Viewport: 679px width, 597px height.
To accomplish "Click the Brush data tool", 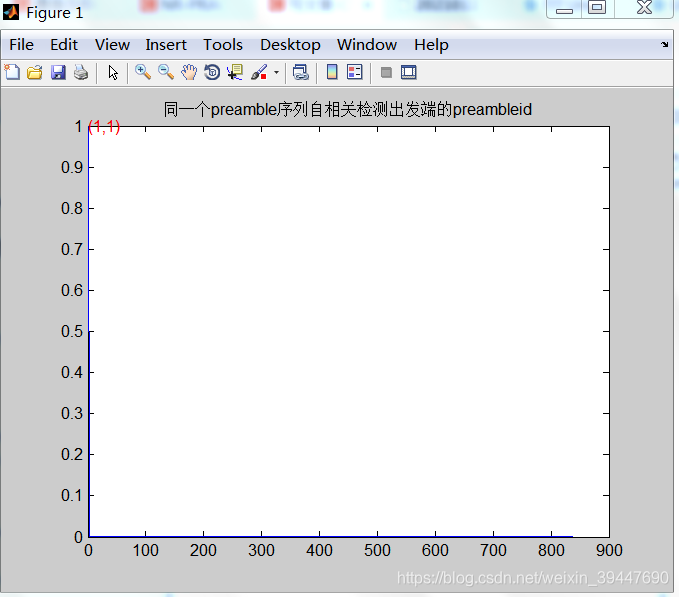I will point(259,72).
